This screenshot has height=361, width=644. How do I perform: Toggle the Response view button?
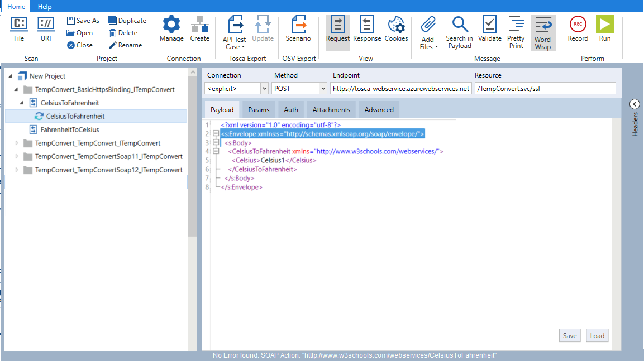pos(367,25)
